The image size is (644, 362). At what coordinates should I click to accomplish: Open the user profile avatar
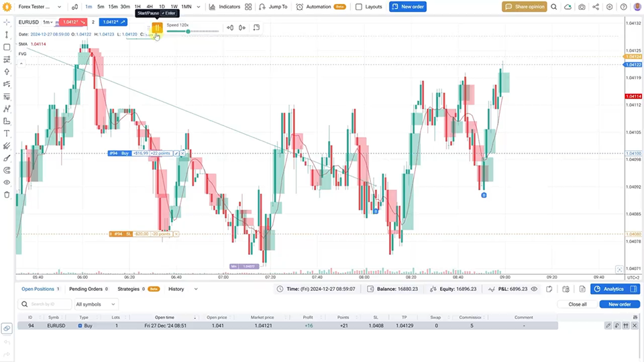[637, 7]
